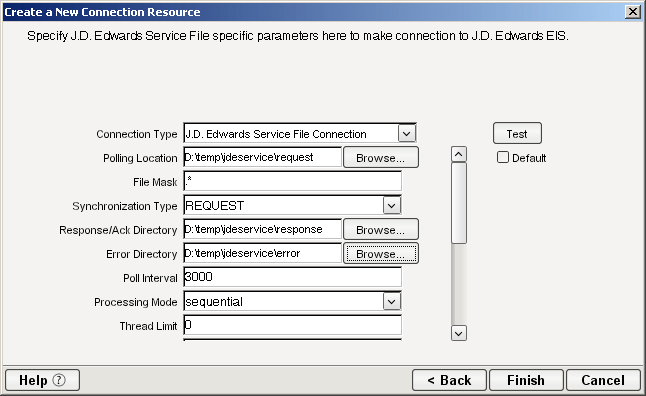Click the scrollbar up arrow

459,155
